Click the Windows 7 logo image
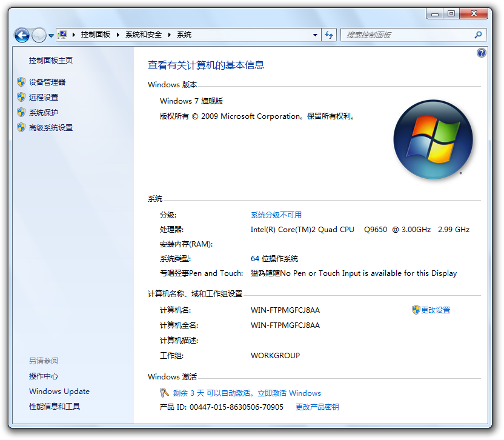Screen dimensions: 504x440 pyautogui.click(x=433, y=139)
